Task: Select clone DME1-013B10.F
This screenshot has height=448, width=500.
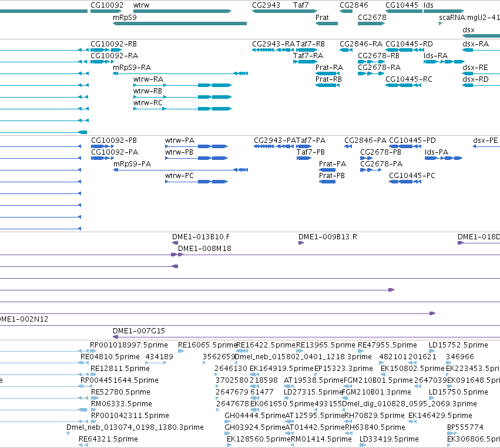Action: tap(175, 242)
